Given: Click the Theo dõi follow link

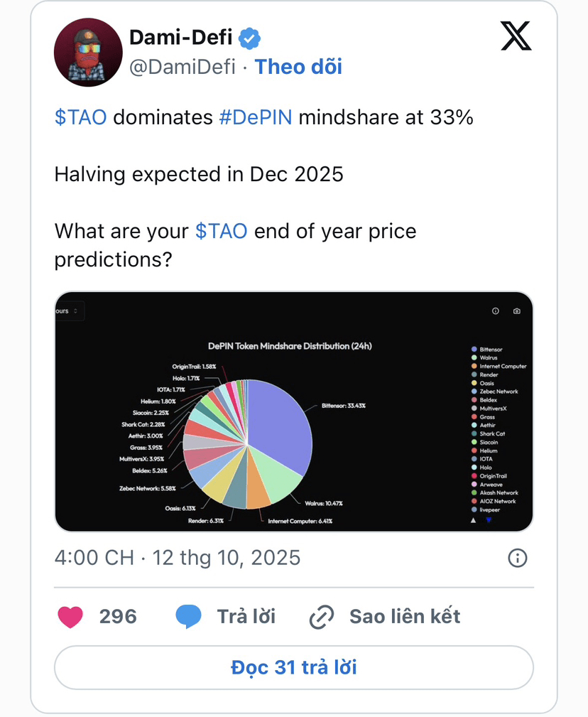Looking at the screenshot, I should tap(298, 67).
